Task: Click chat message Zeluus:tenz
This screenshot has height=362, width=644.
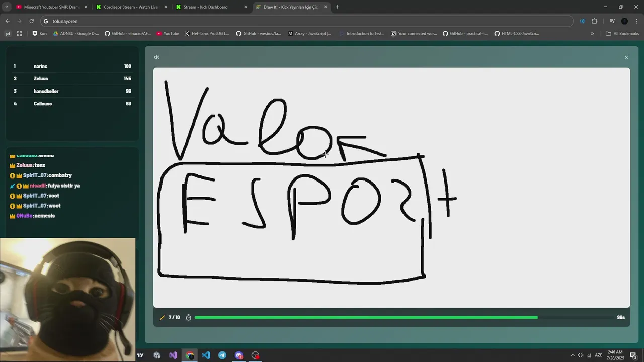Action: coord(28,165)
